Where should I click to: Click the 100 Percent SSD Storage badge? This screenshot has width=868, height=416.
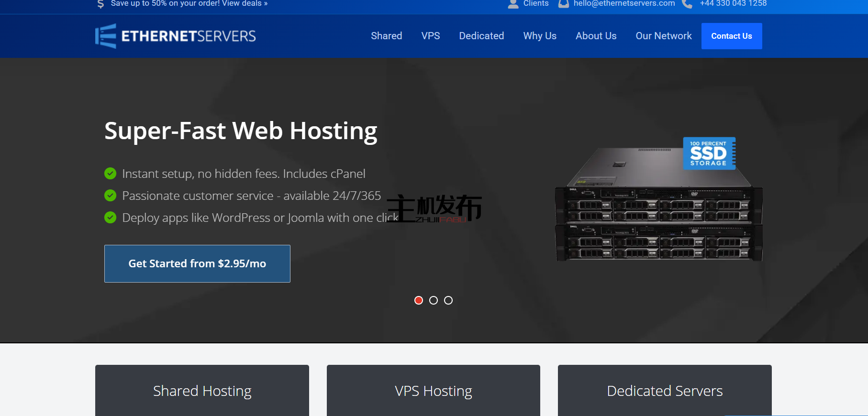coord(709,153)
